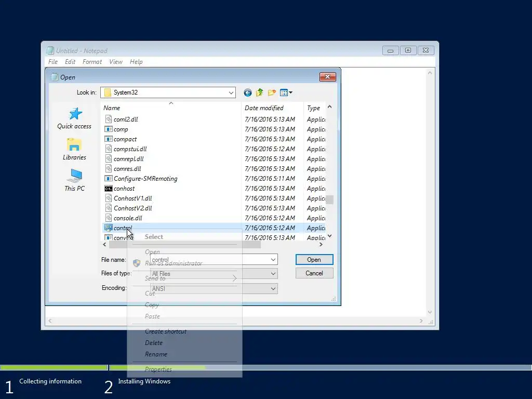This screenshot has height=399, width=532.
Task: Open Notepad File menu
Action: [53, 62]
